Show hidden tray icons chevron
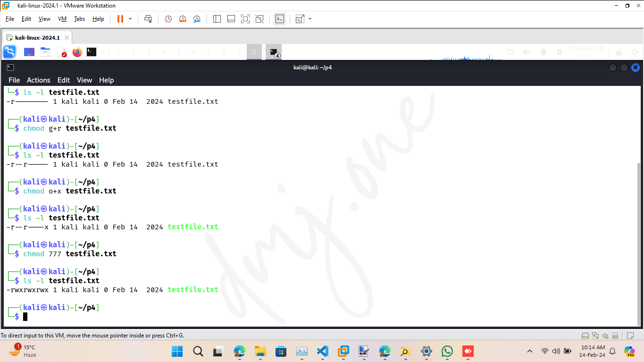Image resolution: width=644 pixels, height=362 pixels. [530, 351]
